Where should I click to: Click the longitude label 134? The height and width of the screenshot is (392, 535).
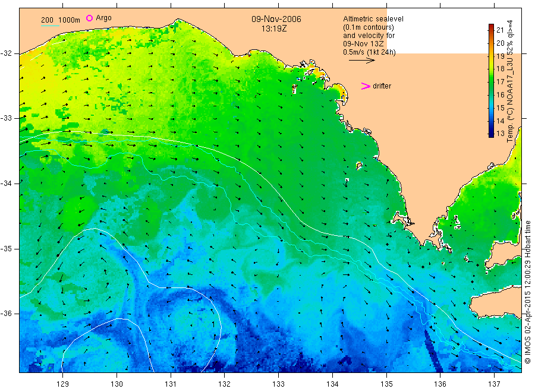332,384
